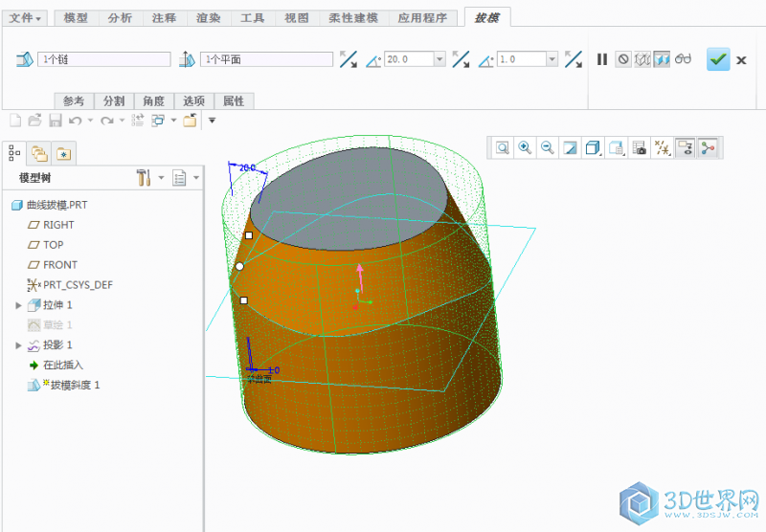Open the saved view orientations icon
Screen dimensions: 766x532
click(x=617, y=147)
